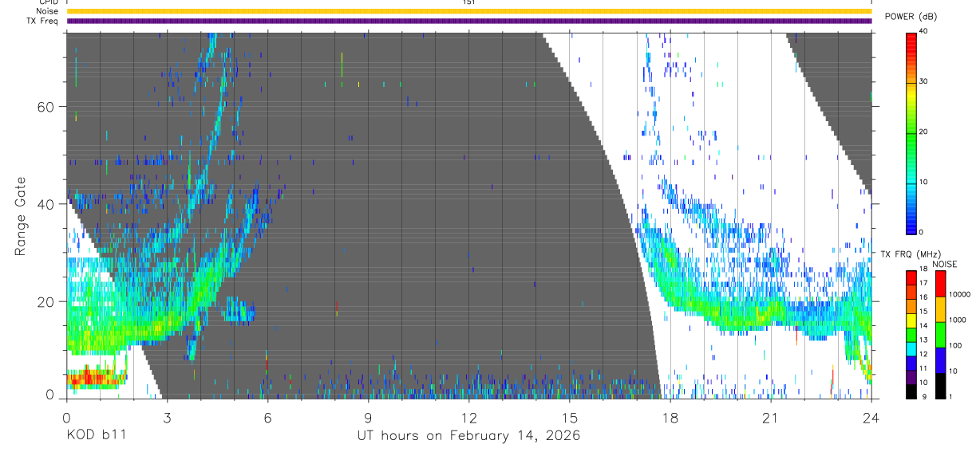Click the '1000' label on NOISE legend
The height and width of the screenshot is (452, 980).
pyautogui.click(x=958, y=320)
